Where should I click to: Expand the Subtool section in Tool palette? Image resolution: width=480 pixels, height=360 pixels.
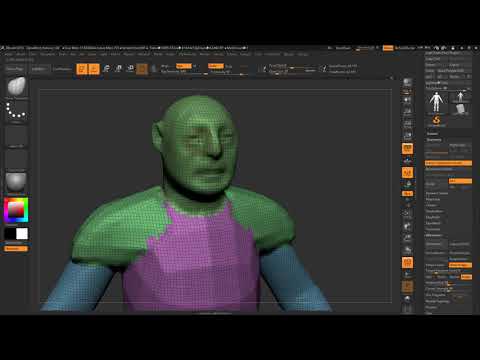point(432,134)
